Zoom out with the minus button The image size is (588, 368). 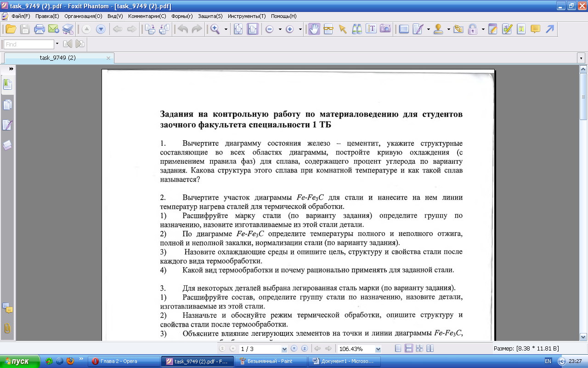(270, 29)
